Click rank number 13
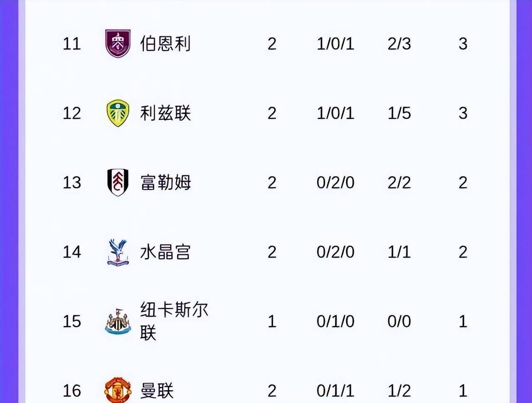This screenshot has height=403, width=532. pos(71,183)
